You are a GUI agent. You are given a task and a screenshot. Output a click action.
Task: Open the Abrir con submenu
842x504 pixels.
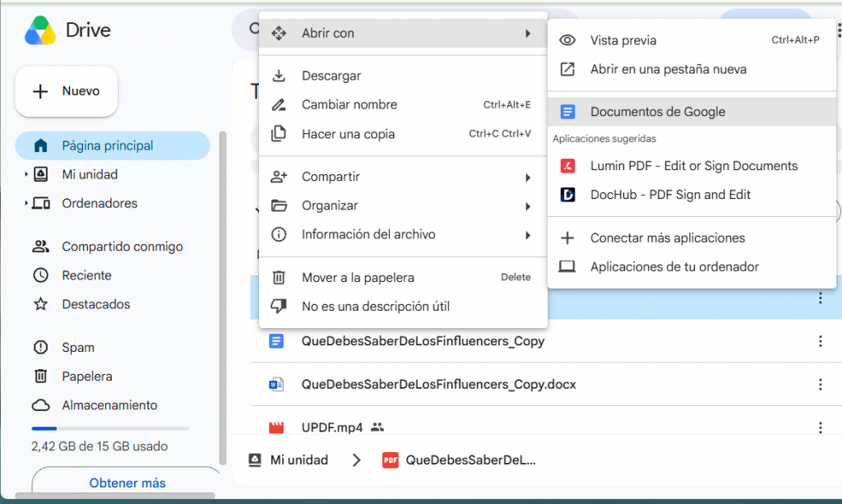pos(403,33)
